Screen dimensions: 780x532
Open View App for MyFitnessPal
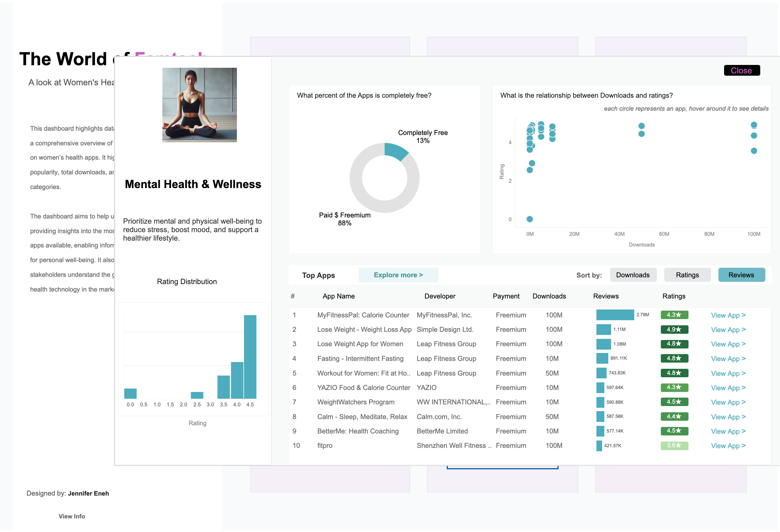[x=728, y=315]
